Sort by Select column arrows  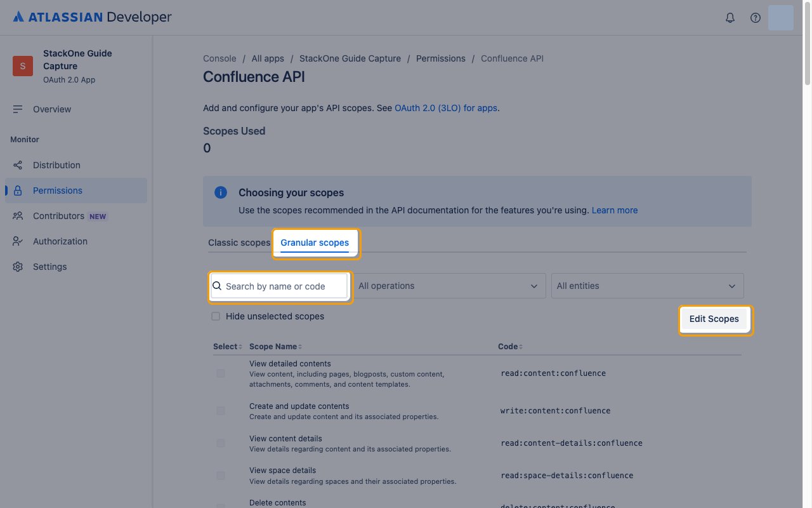tap(240, 347)
